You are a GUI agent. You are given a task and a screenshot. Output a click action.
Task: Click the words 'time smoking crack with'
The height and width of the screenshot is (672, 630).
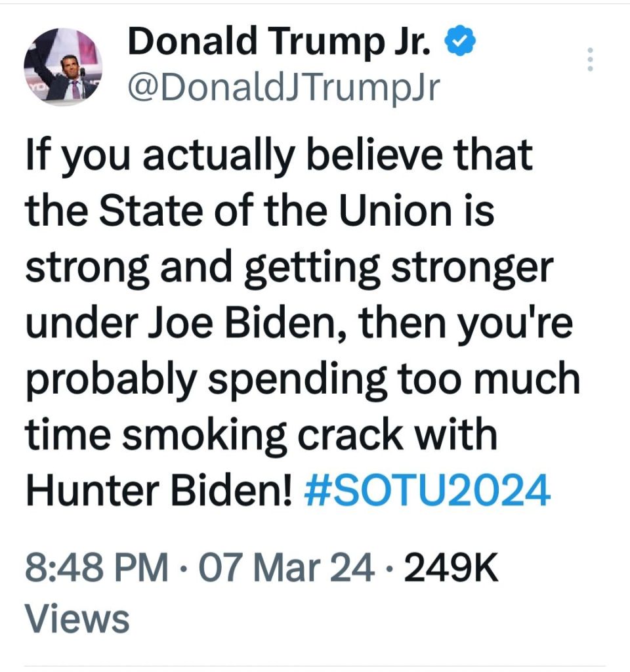(260, 436)
